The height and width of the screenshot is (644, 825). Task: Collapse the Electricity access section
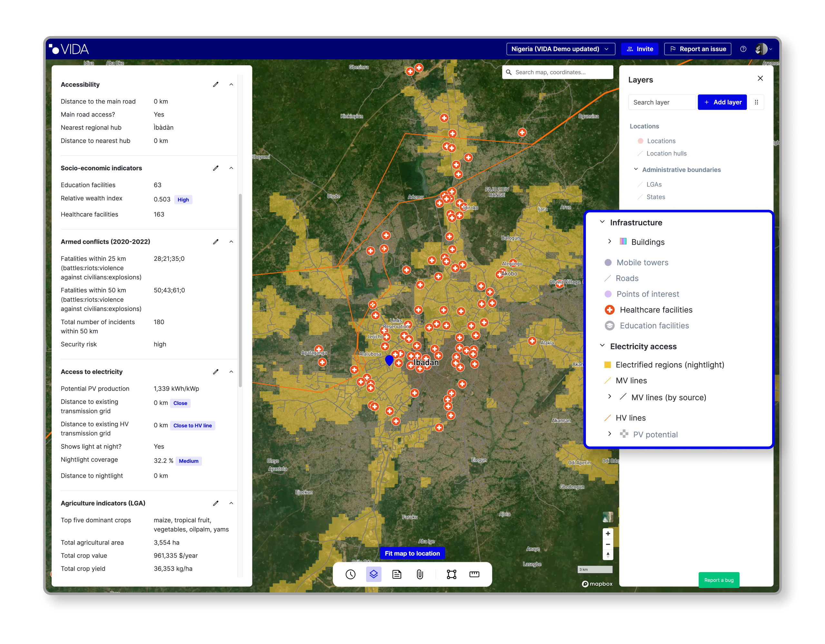click(602, 346)
